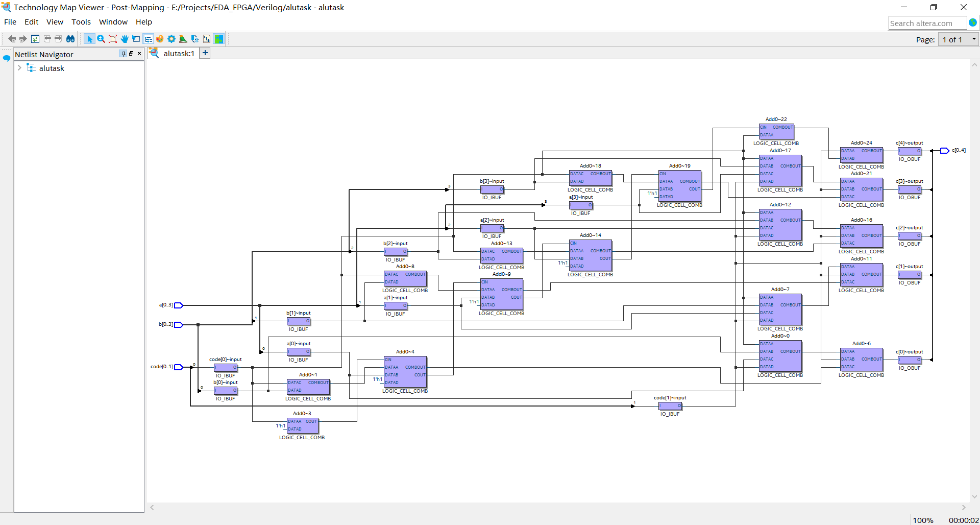Click the Refresh netlist icon
The width and height of the screenshot is (980, 525).
[35, 39]
